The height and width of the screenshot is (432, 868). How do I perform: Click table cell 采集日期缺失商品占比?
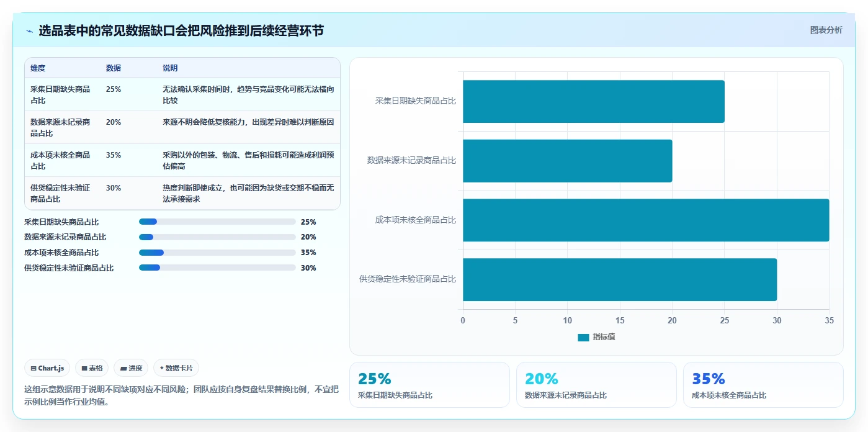coord(60,94)
